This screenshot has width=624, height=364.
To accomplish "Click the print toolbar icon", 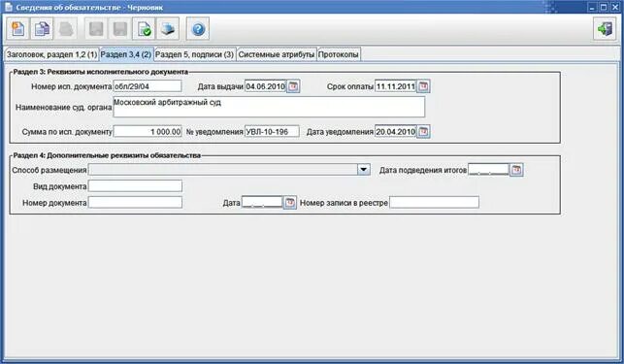I will [x=168, y=29].
